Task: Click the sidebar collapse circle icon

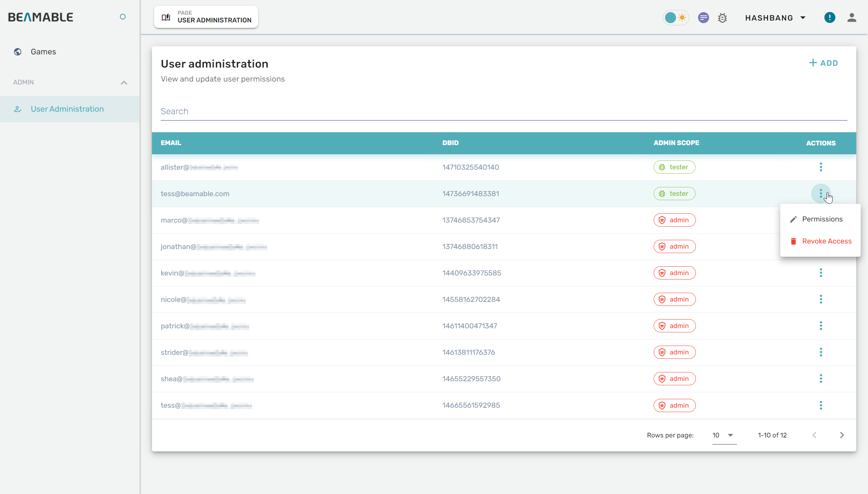Action: pyautogui.click(x=123, y=17)
